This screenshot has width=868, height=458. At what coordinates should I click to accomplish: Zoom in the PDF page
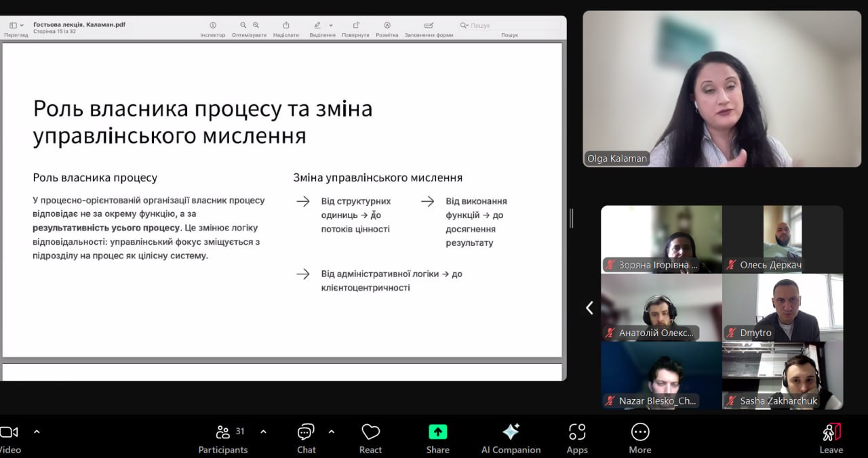[256, 25]
